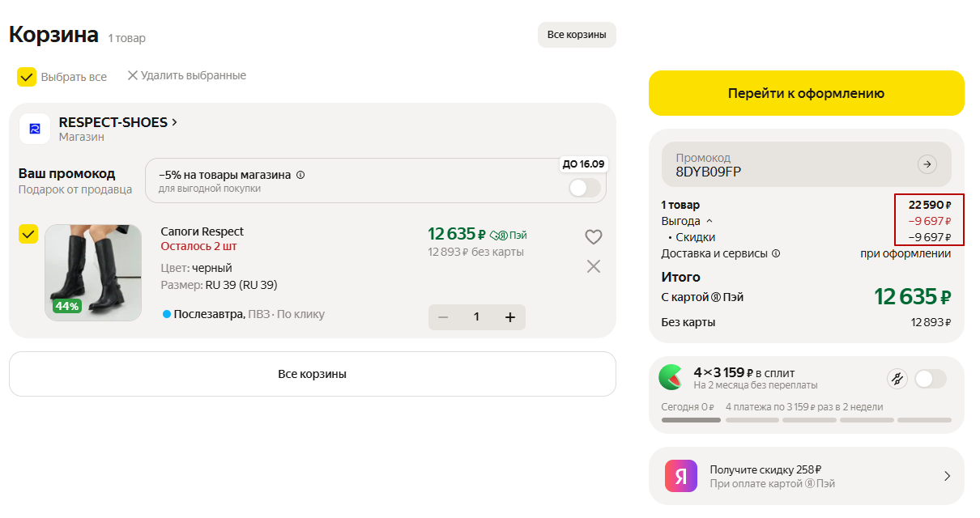Remove boots from cart with X icon
The image size is (980, 518).
point(594,266)
